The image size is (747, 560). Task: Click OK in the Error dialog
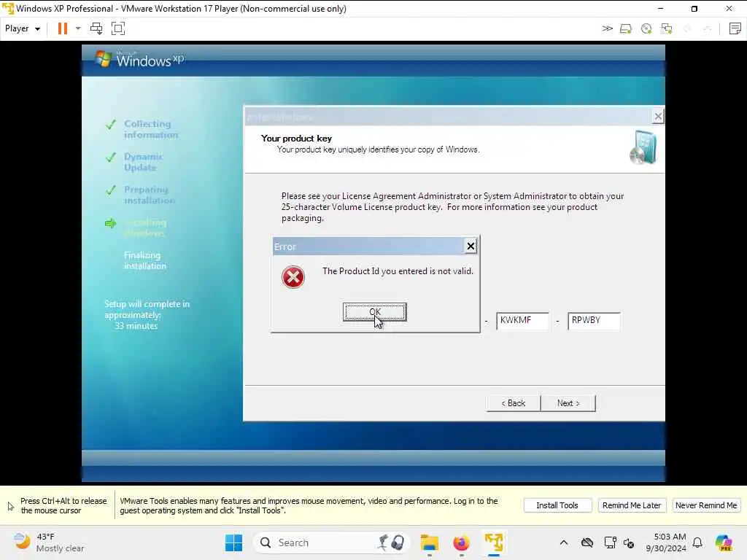pyautogui.click(x=374, y=312)
